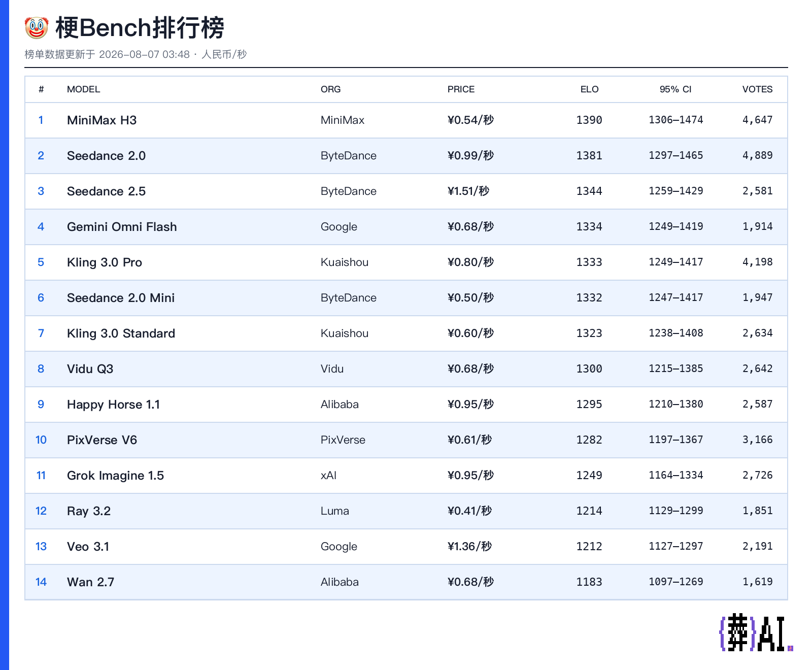
Task: Click the VOTES column header
Action: pyautogui.click(x=758, y=89)
